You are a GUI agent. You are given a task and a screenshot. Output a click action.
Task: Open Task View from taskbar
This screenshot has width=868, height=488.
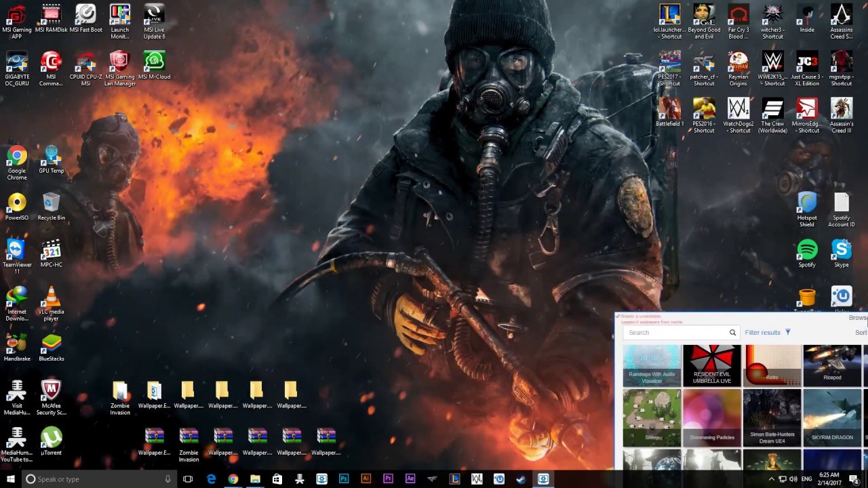188,479
